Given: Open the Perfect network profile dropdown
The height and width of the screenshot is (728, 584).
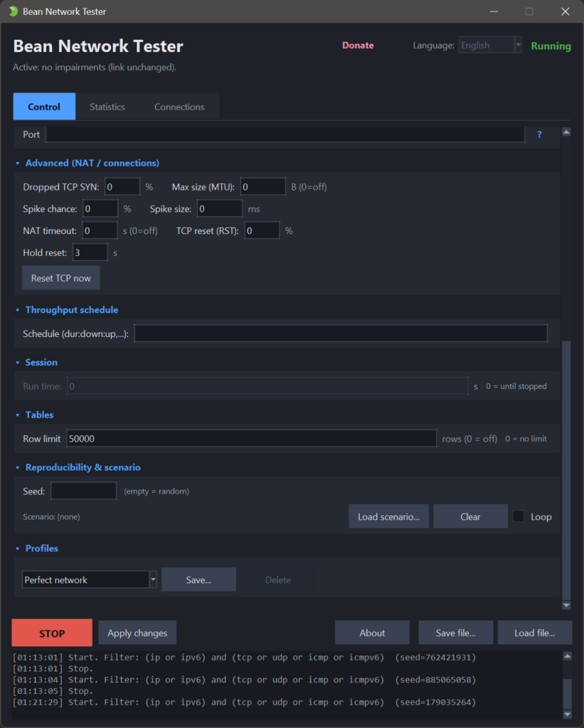Looking at the screenshot, I should point(89,579).
